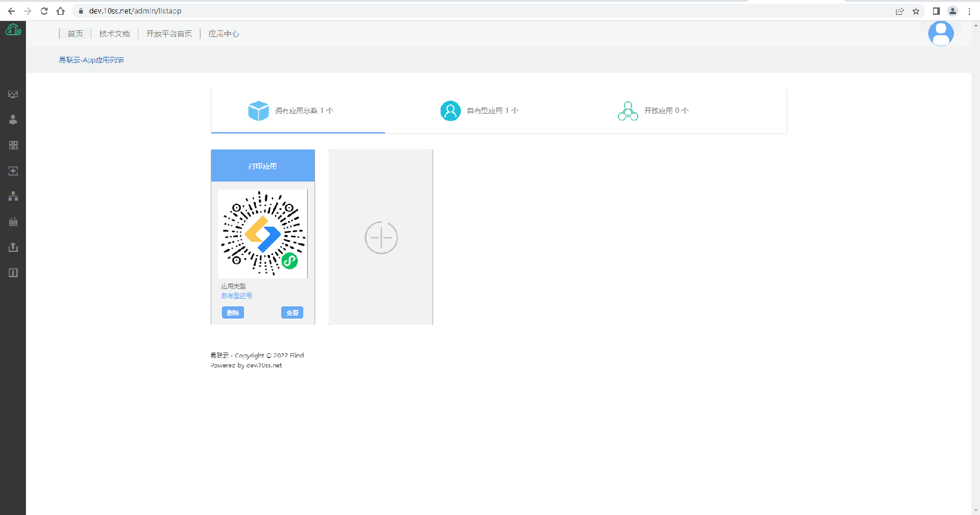Add a new app with plus circle

(x=381, y=238)
